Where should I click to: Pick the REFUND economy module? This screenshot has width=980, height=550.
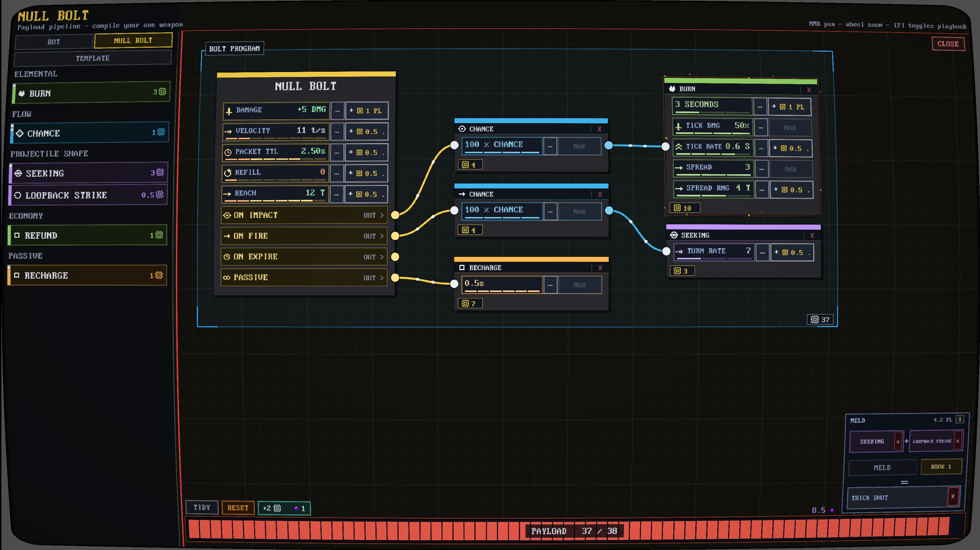87,235
